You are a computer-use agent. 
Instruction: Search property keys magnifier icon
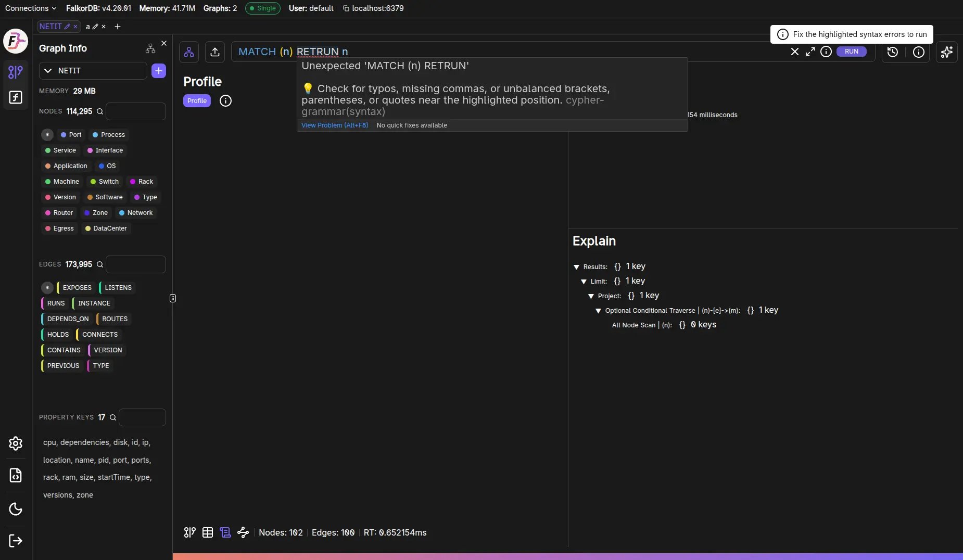[113, 417]
